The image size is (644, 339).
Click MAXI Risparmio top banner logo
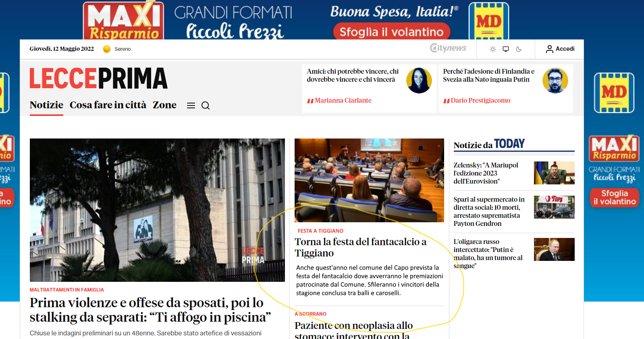click(123, 21)
